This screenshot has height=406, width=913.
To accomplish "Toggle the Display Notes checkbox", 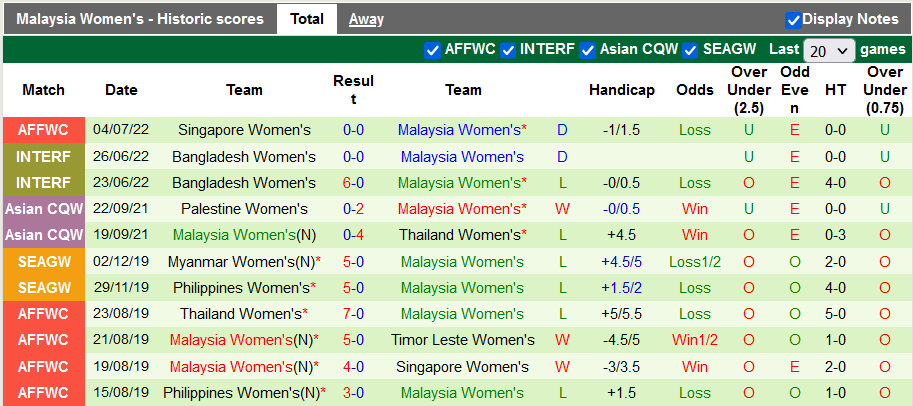I will [x=793, y=19].
